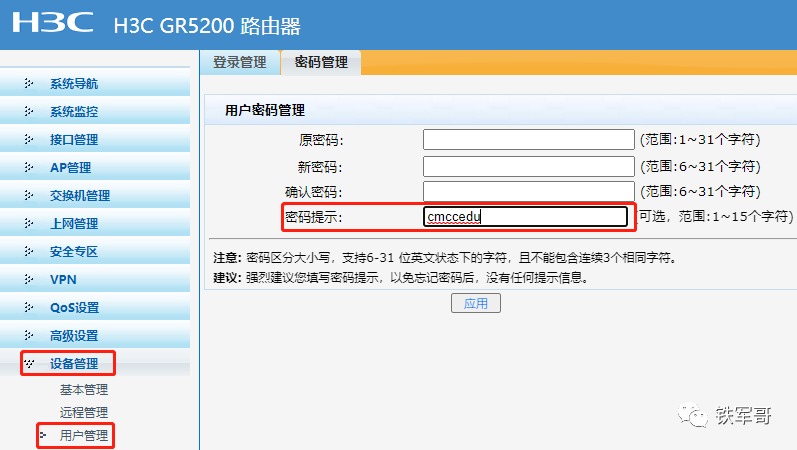The image size is (797, 450).
Task: Switch to the 密码管理 tab
Action: 321,63
